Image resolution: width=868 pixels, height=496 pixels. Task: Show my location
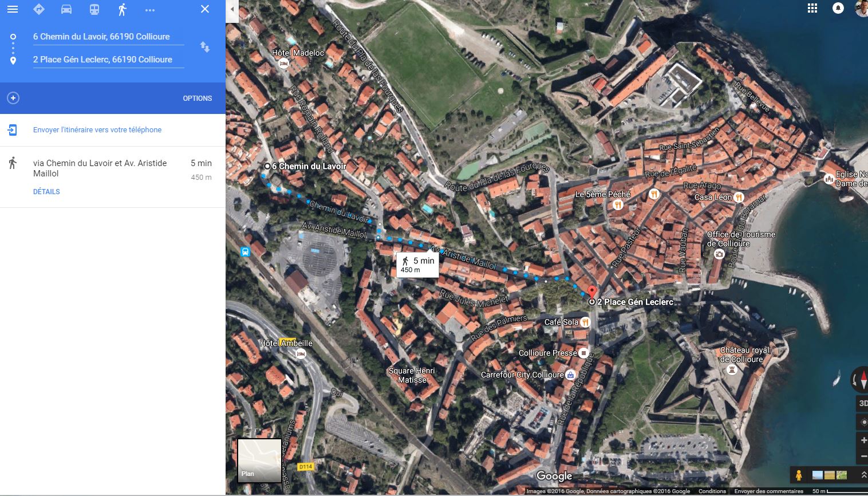click(863, 423)
